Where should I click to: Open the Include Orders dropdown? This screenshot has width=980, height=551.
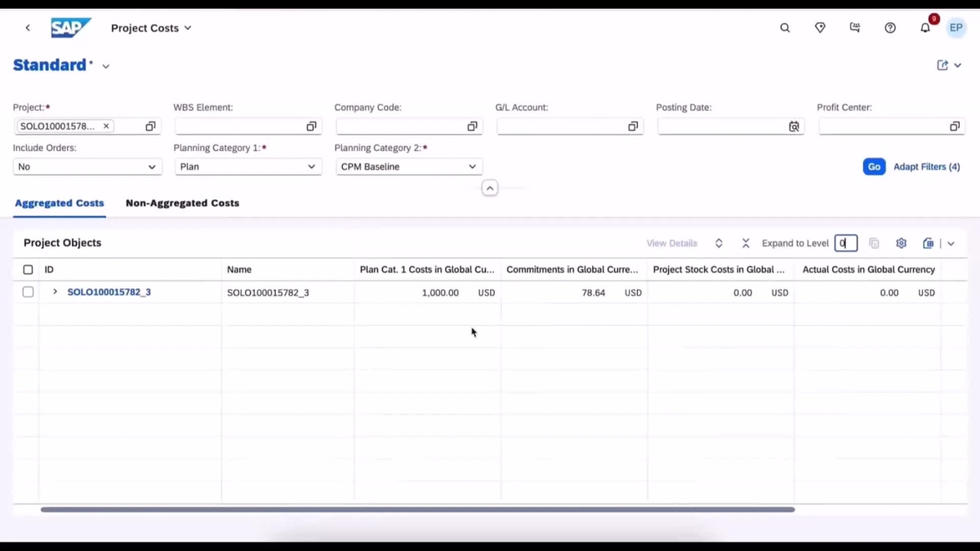point(87,167)
